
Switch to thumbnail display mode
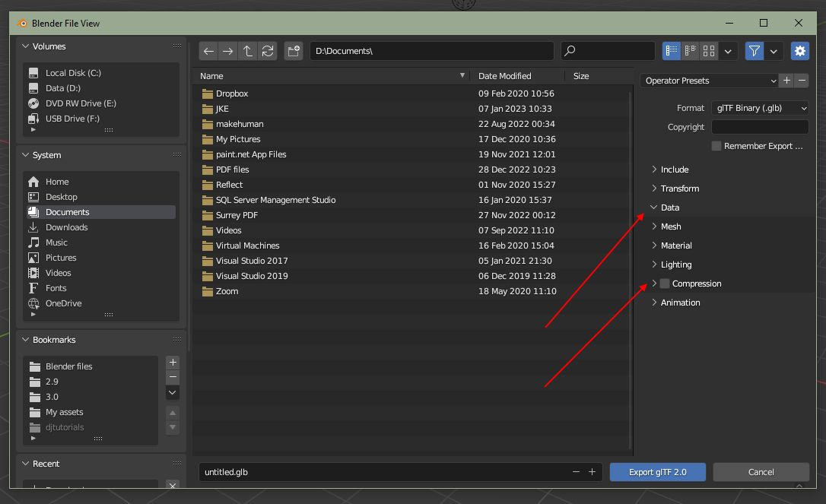[709, 51]
